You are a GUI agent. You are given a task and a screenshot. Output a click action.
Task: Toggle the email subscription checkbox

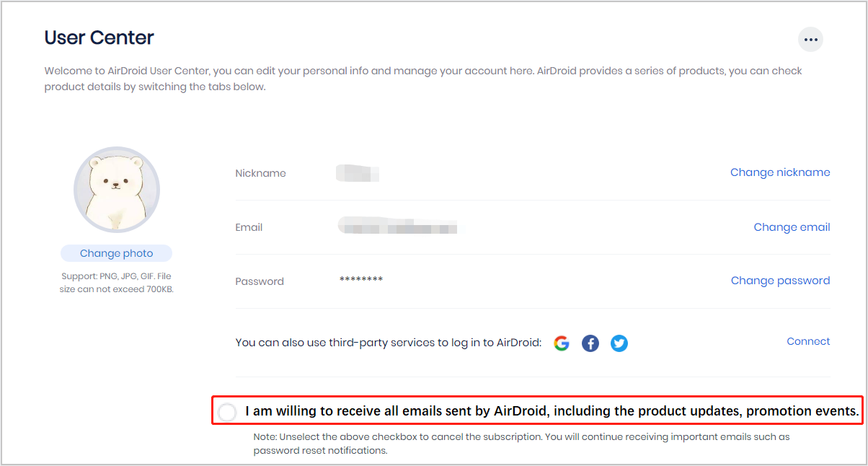[x=227, y=411]
